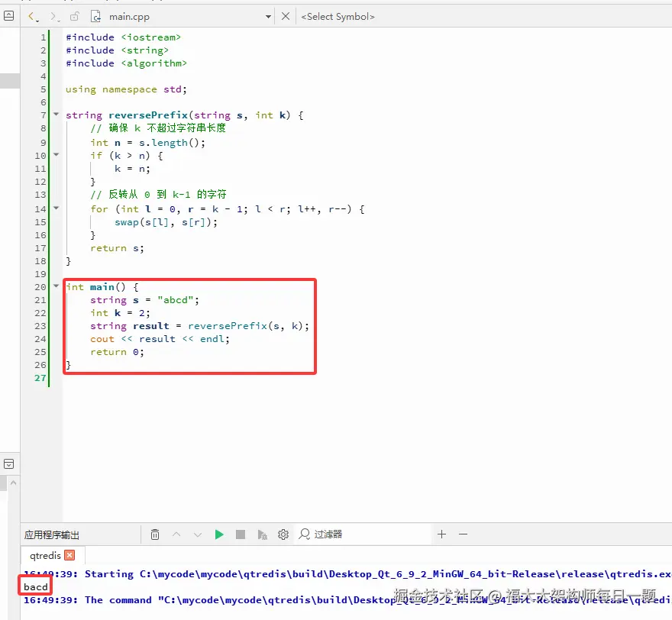Select the qtredis output tab
This screenshot has height=620, width=672.
coord(45,555)
